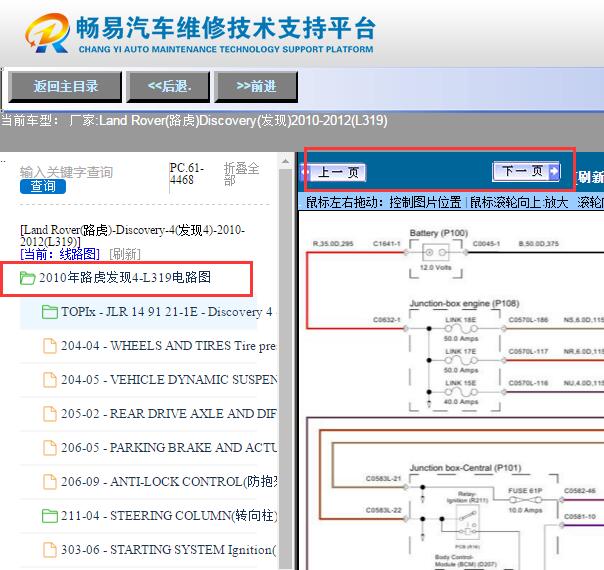604x570 pixels.
Task: Collapse all with 折叠全部
Action: [241, 174]
